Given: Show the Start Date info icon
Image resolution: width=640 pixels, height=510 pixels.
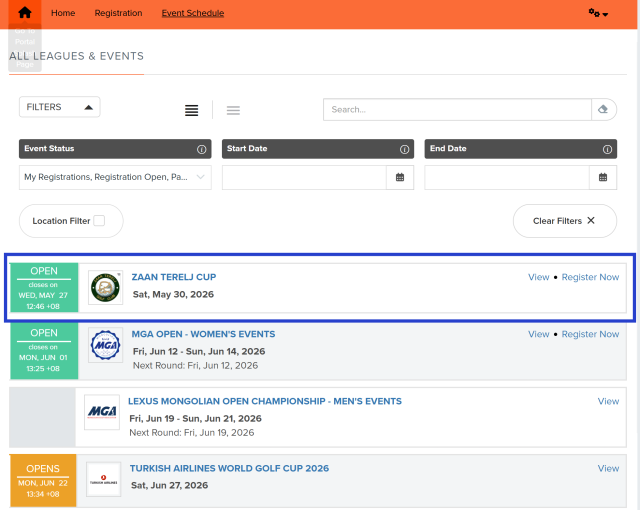Looking at the screenshot, I should pos(404,149).
